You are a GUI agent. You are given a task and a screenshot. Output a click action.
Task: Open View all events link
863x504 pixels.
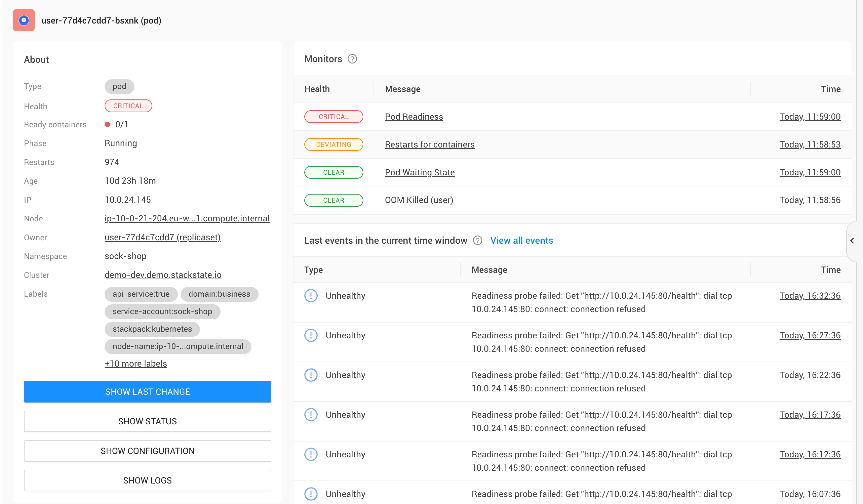coord(522,241)
